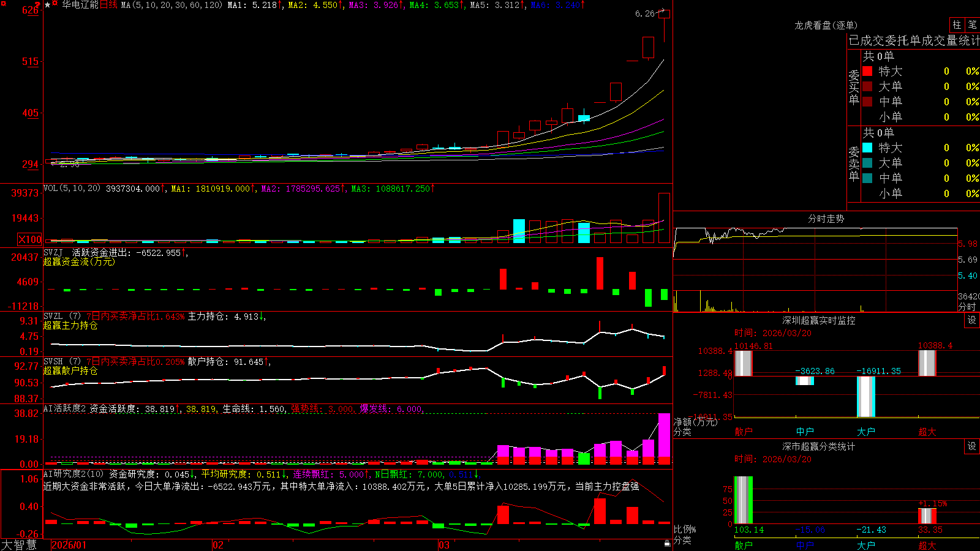Screen dimensions: 980x551
Task: Click the 10146.81 散户 net amount value
Action: click(x=754, y=346)
